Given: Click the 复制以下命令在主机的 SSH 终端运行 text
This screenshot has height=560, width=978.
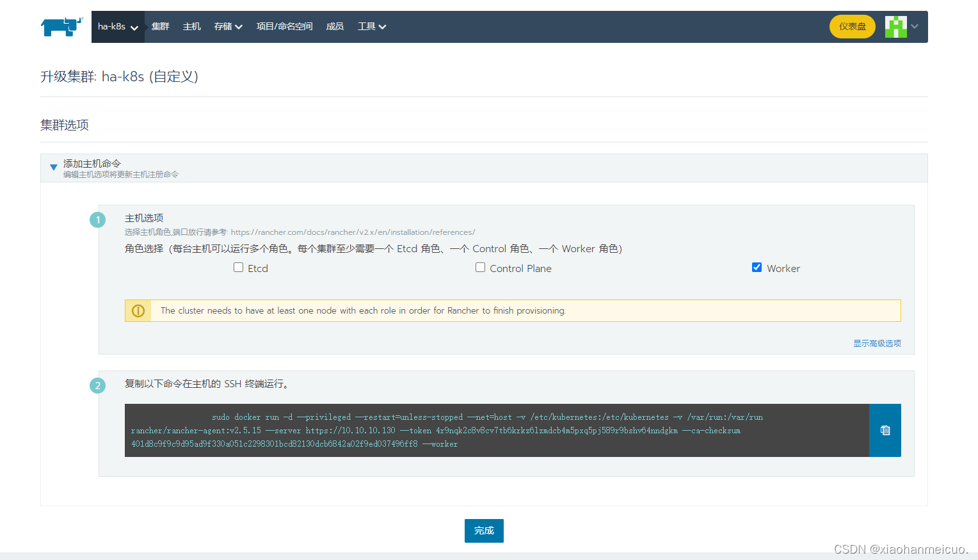Looking at the screenshot, I should click(208, 384).
